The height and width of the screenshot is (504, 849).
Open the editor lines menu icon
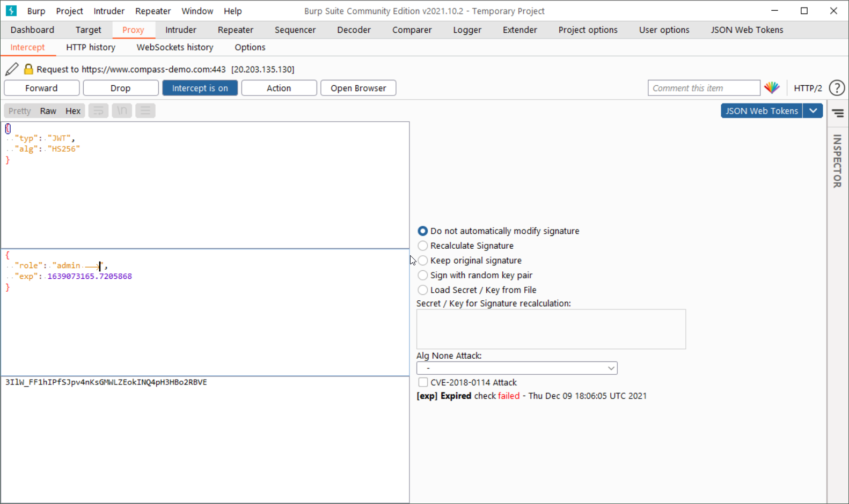click(145, 111)
